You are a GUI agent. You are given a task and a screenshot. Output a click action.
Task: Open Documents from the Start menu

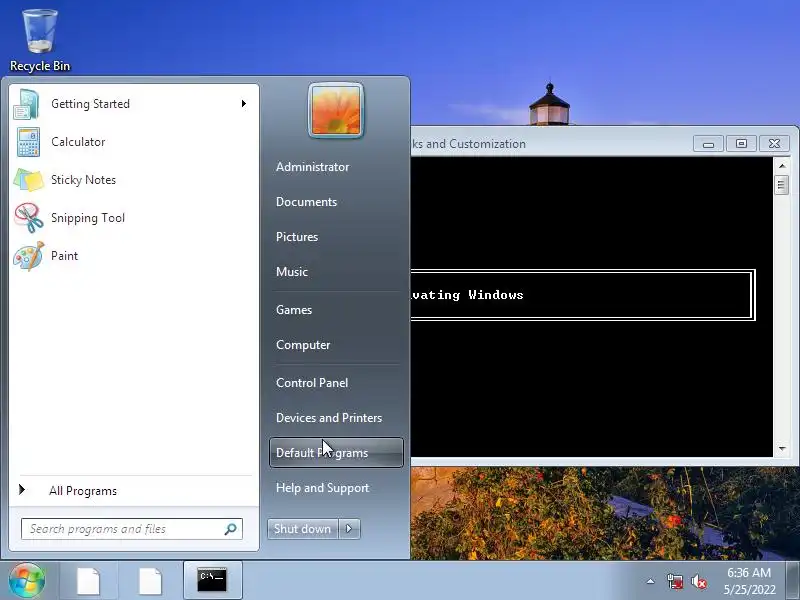pos(306,202)
